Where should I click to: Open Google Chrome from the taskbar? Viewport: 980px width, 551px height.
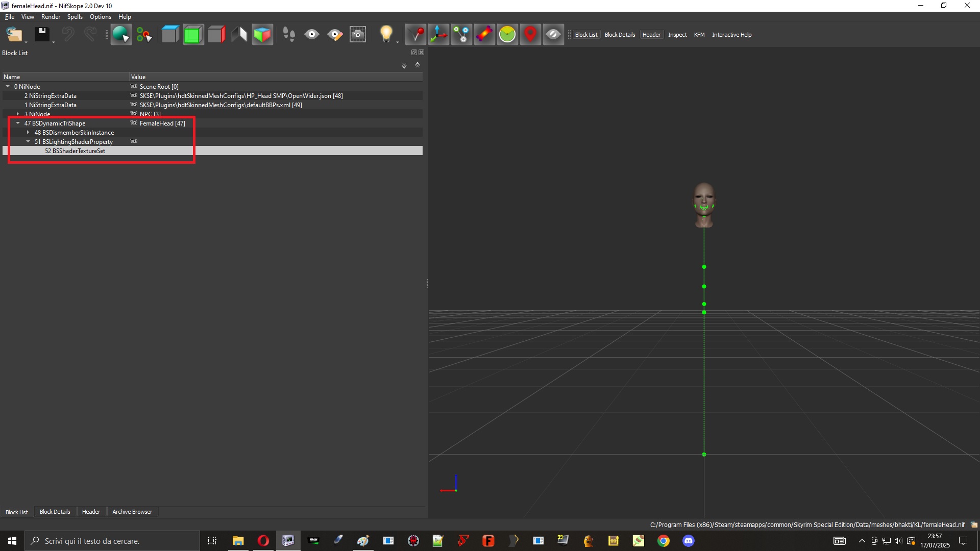click(663, 541)
